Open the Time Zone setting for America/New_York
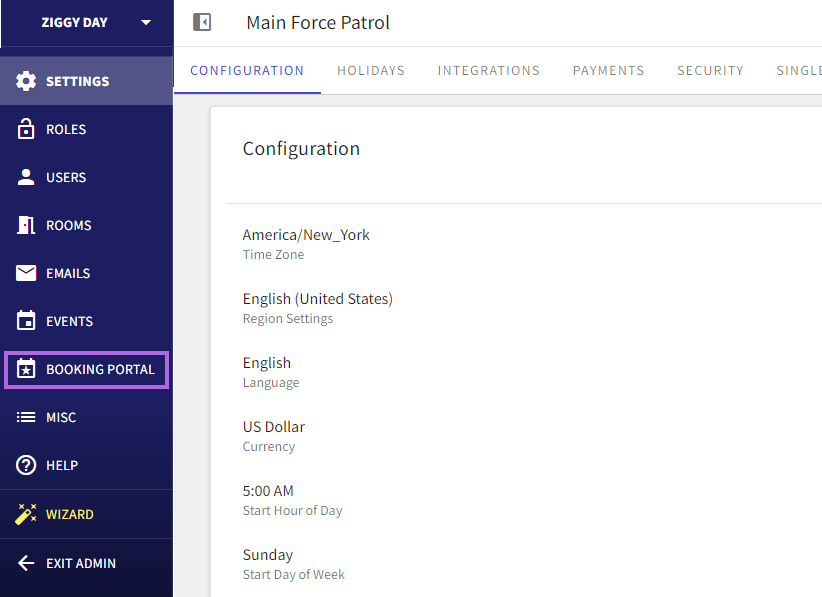 tap(306, 243)
